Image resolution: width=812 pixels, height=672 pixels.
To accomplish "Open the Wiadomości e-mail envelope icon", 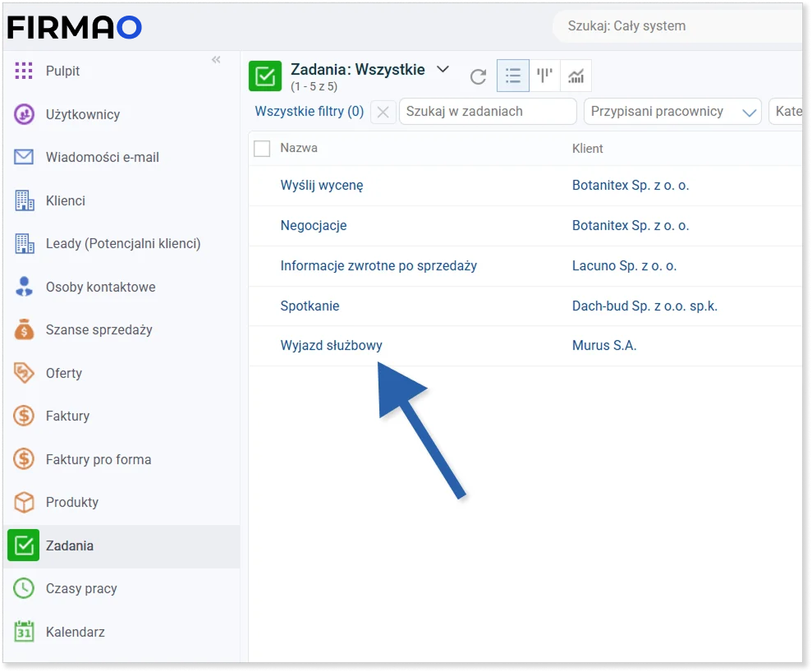I will pos(24,157).
